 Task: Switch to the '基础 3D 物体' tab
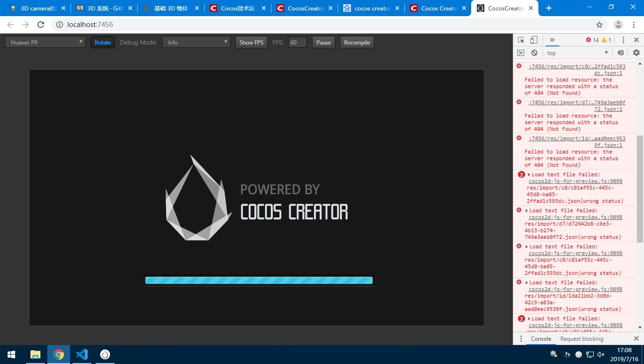point(170,8)
